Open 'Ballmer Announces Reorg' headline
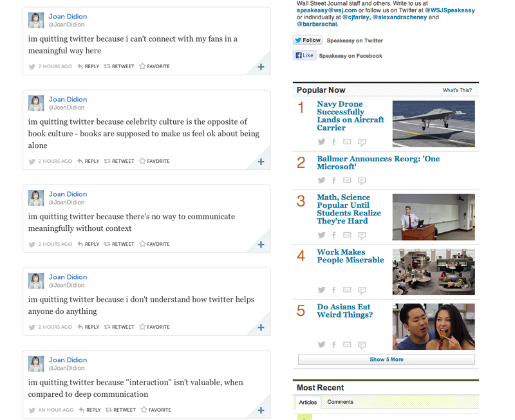Image resolution: width=515 pixels, height=420 pixels. (378, 163)
